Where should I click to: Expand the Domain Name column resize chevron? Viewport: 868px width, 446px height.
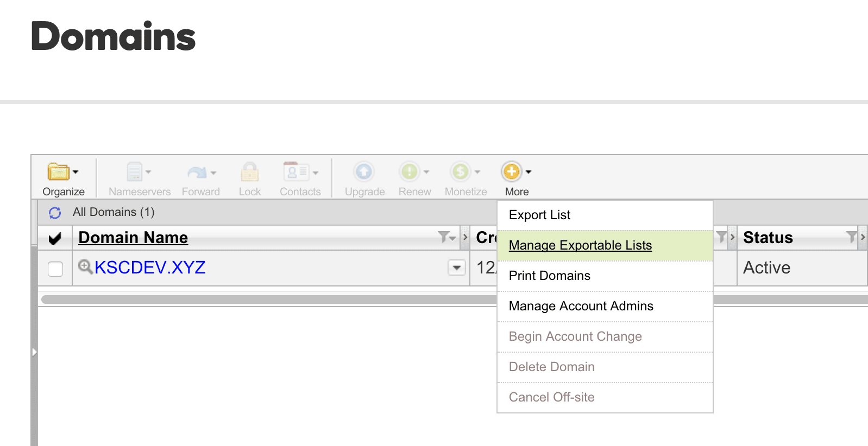pos(465,237)
